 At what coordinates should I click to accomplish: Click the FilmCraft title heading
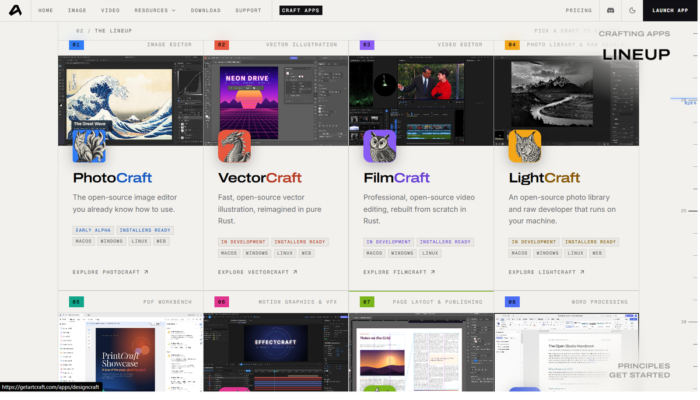pyautogui.click(x=396, y=178)
